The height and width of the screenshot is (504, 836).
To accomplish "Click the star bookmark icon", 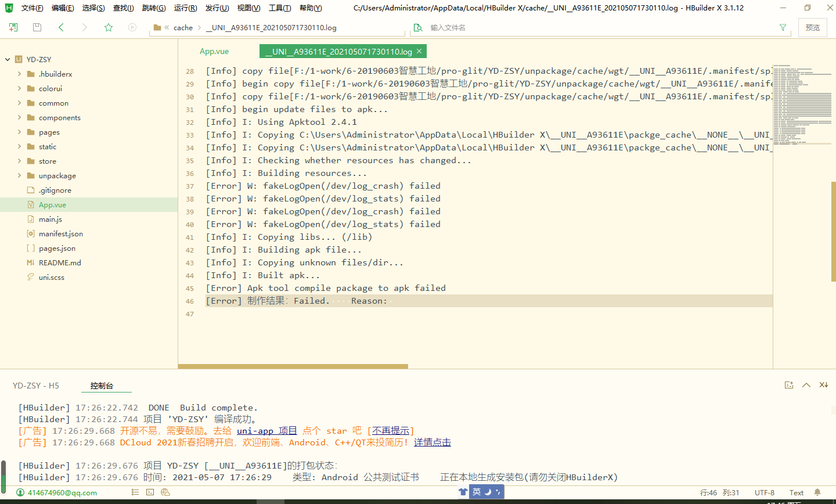I will (109, 27).
